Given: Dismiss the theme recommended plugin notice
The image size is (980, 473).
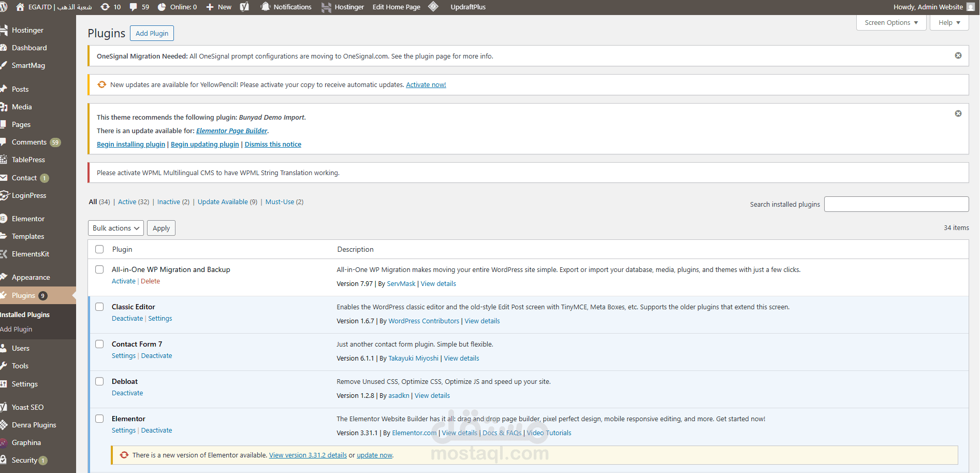Looking at the screenshot, I should pos(958,113).
